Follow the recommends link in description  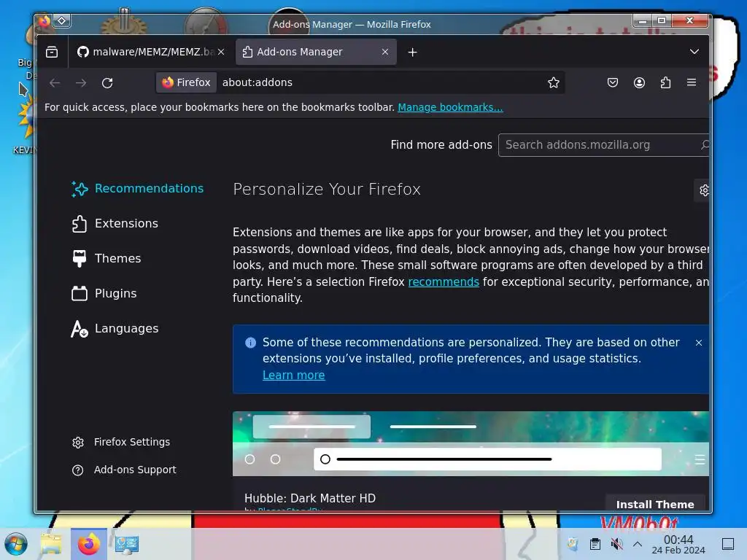[x=444, y=282]
